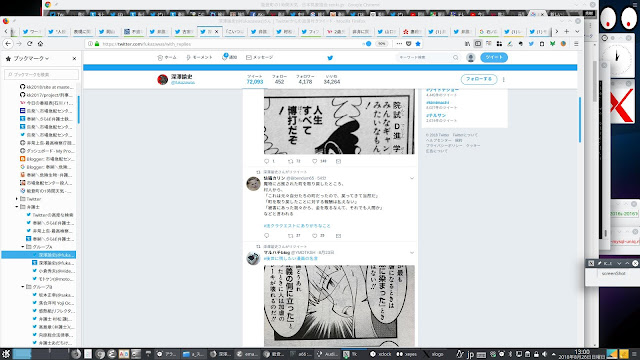Like the tweet with 144 likes
This screenshot has width=640, height=360.
[x=314, y=161]
